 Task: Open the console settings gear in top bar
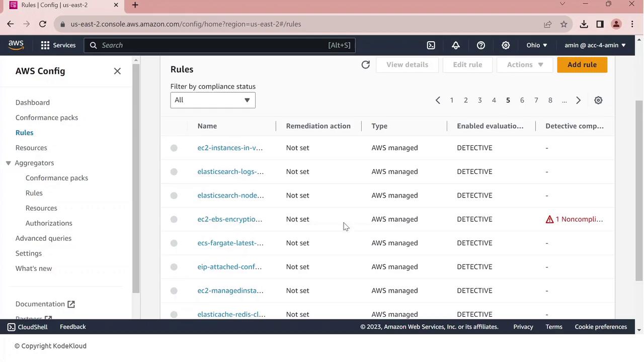pos(506,45)
